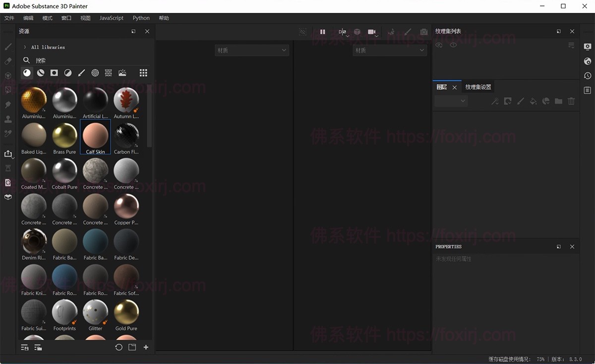Filter assets by environment maps

122,73
